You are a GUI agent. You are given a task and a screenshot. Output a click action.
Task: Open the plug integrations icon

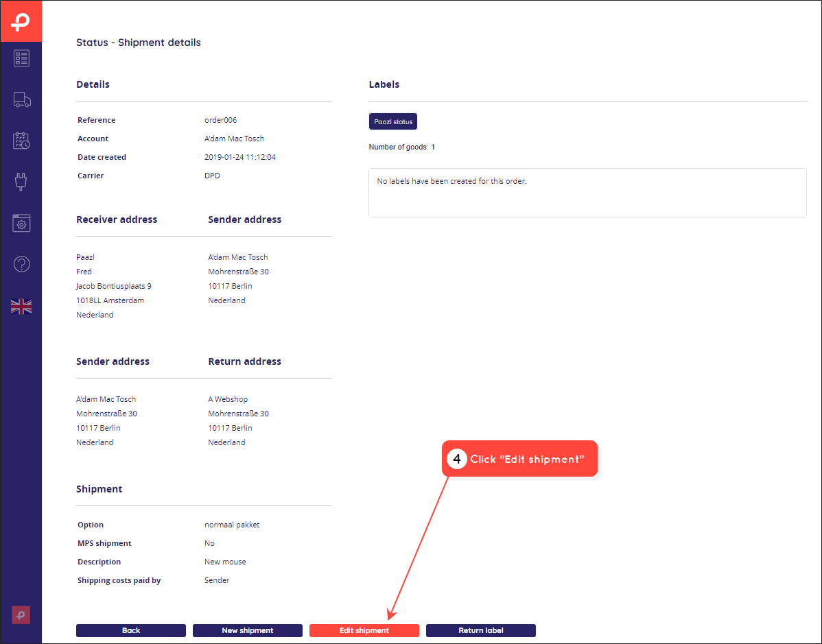click(x=21, y=182)
